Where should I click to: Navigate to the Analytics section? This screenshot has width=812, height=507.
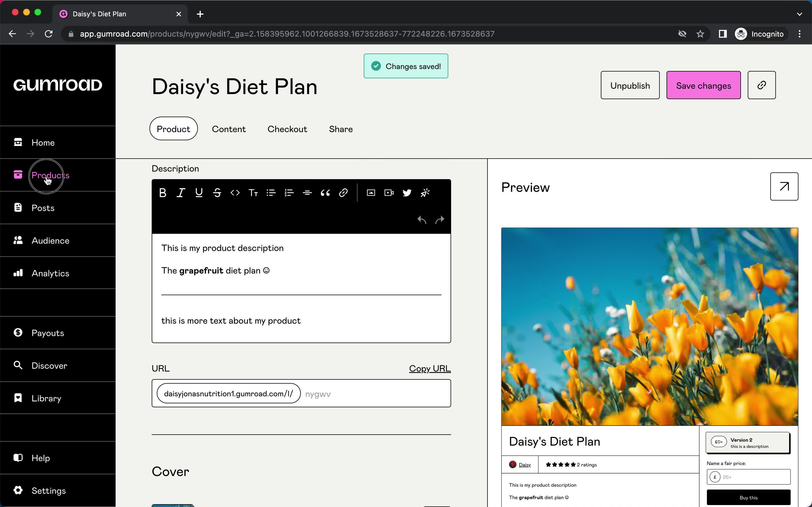(x=50, y=273)
